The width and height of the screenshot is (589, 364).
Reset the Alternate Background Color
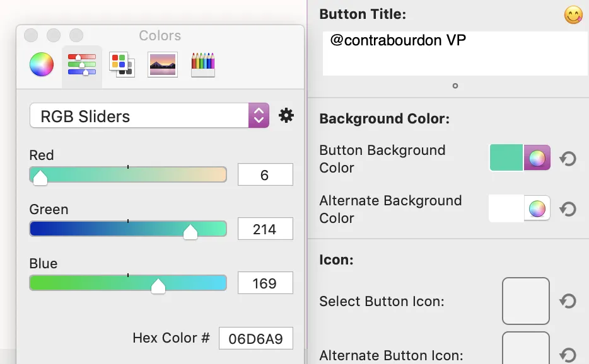(x=568, y=208)
